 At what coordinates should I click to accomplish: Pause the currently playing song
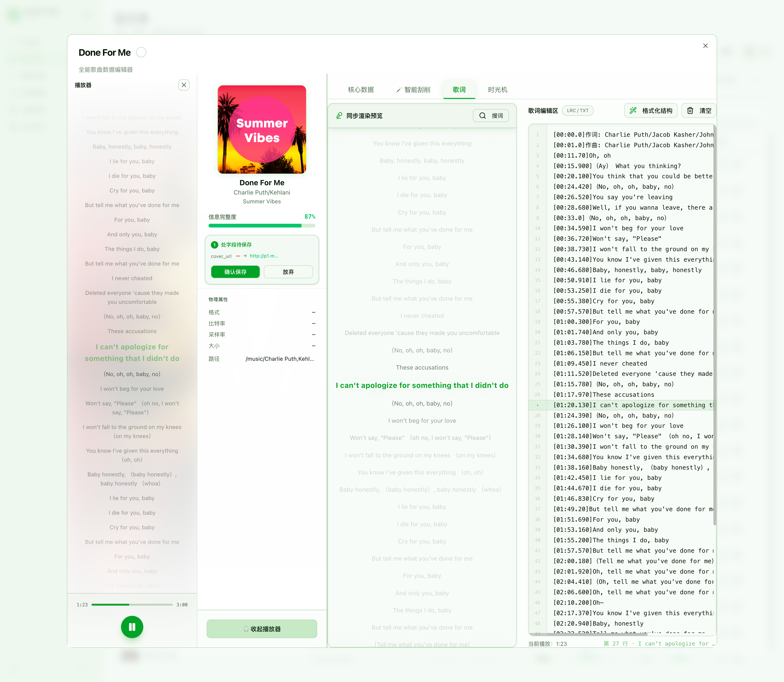click(x=132, y=627)
